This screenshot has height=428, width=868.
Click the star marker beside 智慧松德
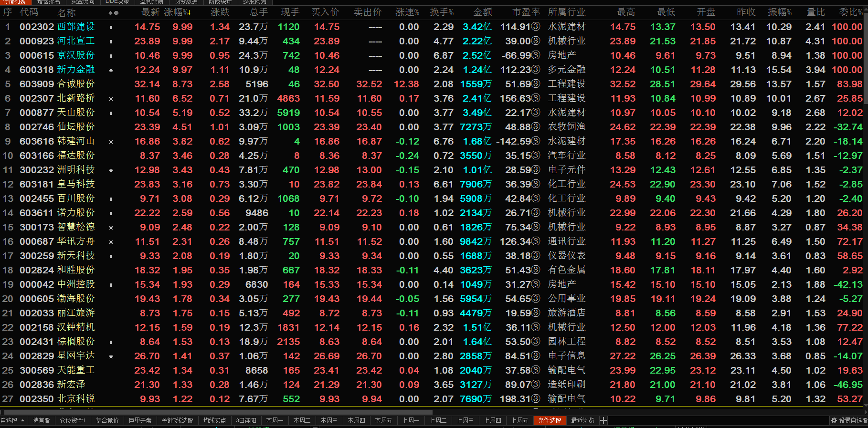click(x=111, y=228)
